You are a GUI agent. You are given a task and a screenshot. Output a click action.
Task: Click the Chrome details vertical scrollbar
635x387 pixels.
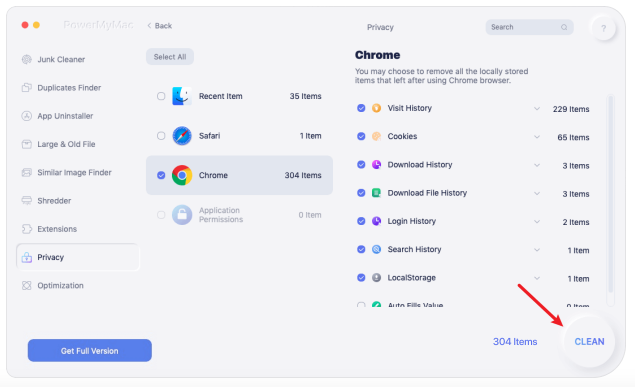click(x=610, y=194)
